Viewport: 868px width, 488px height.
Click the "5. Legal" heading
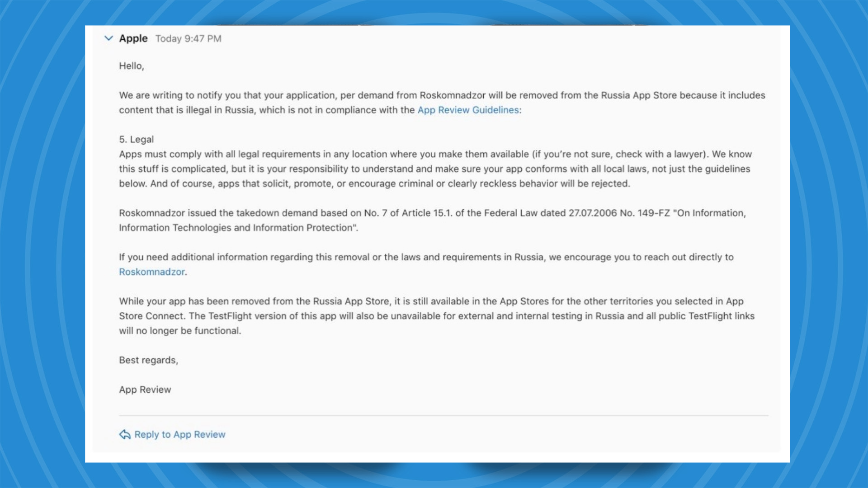(137, 140)
